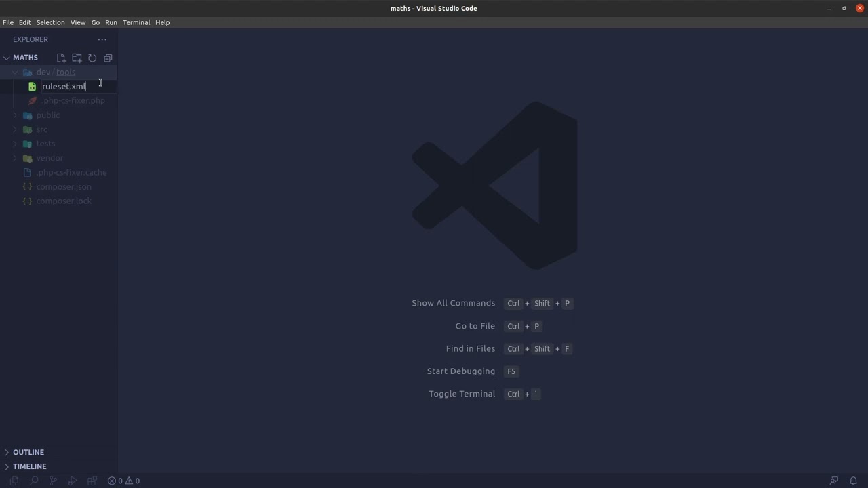Open the Run menu
Image resolution: width=868 pixels, height=488 pixels.
pyautogui.click(x=111, y=22)
